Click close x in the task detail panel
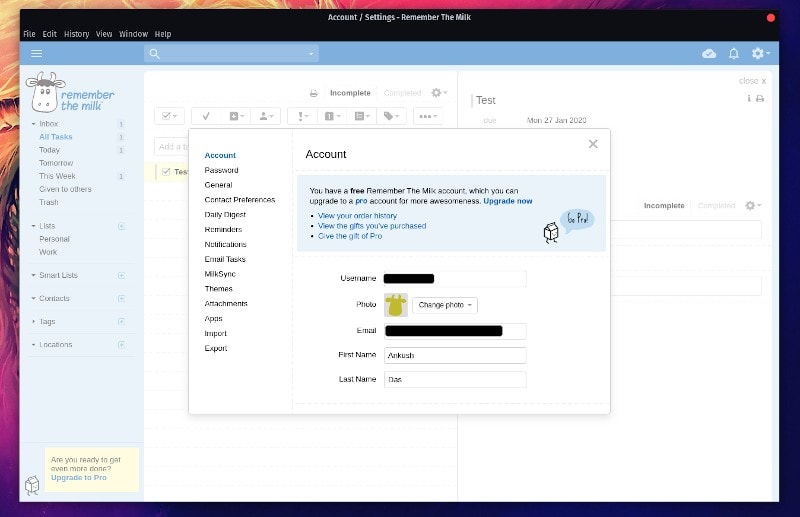This screenshot has width=800, height=517. pyautogui.click(x=752, y=81)
